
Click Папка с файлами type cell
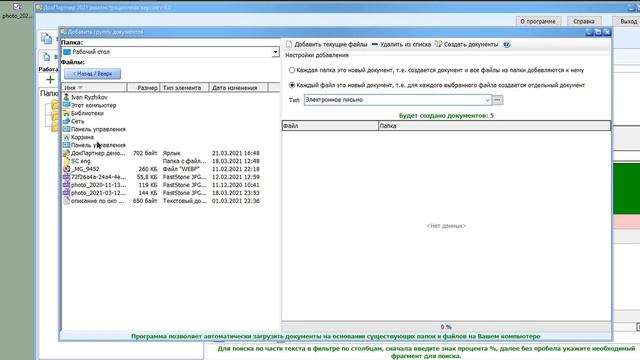point(184,161)
